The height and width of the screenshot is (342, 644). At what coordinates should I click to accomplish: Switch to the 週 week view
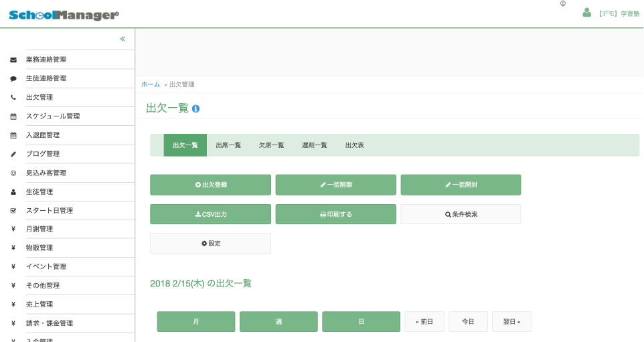tap(278, 321)
